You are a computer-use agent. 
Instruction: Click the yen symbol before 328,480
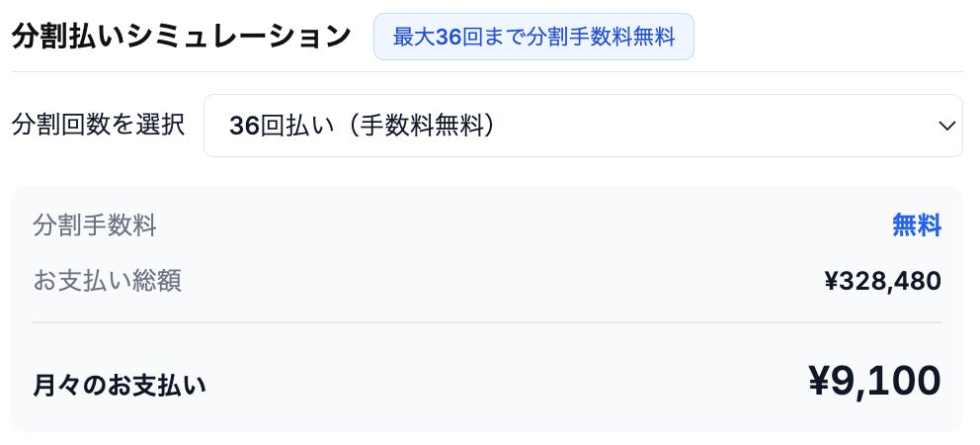(830, 281)
